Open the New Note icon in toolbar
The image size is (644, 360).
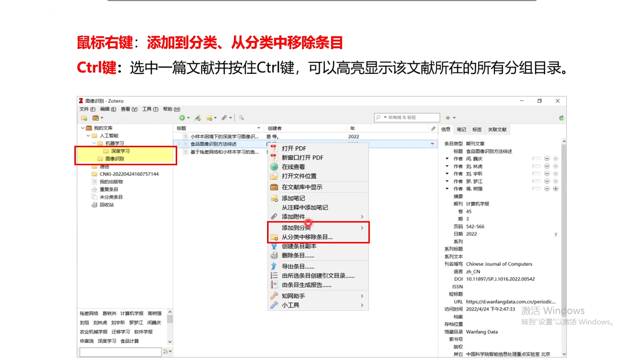tap(210, 118)
